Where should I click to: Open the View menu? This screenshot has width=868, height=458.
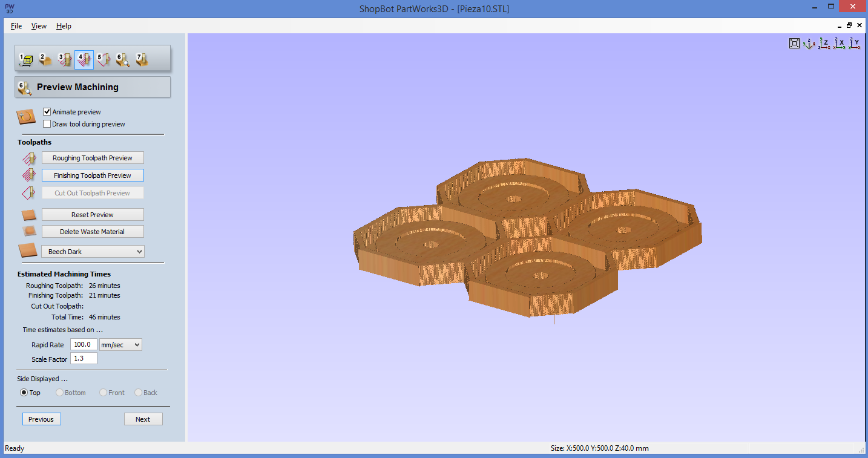click(x=39, y=26)
